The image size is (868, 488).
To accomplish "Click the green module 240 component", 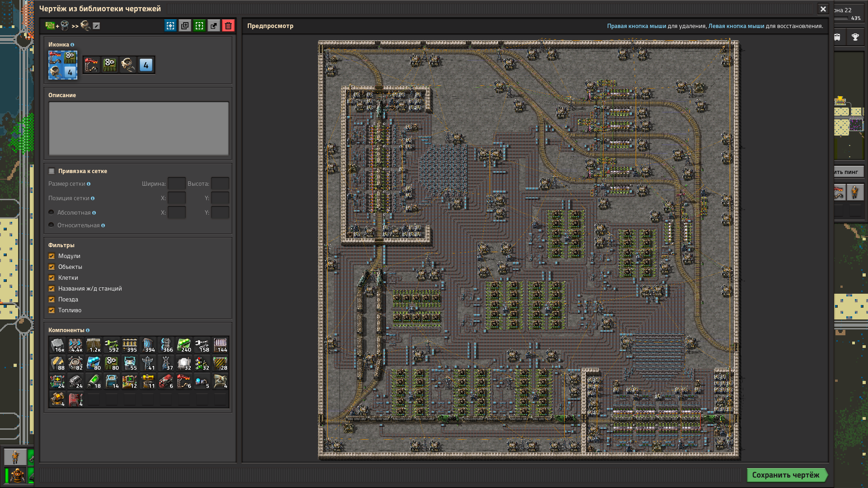I will 184,345.
